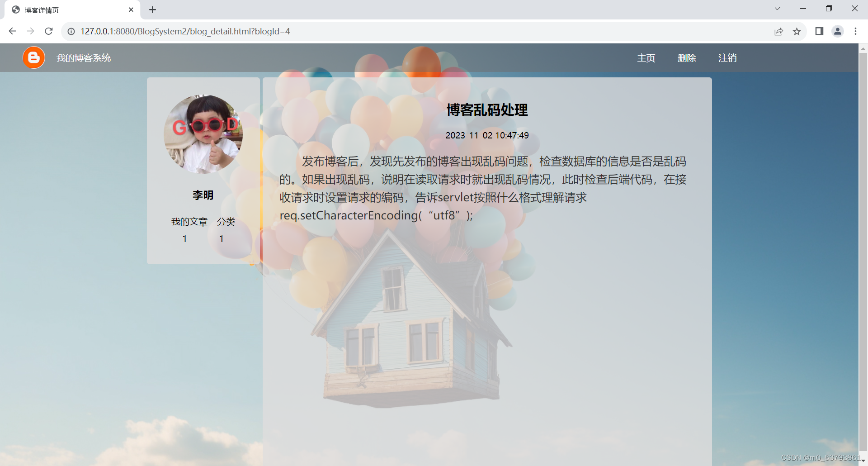Select 主页 in the navigation bar

coord(646,58)
